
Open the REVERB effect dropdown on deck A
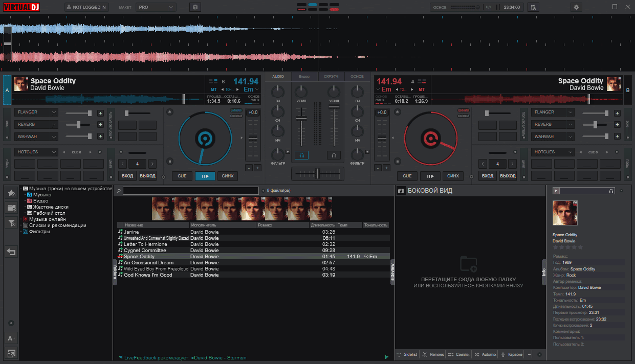coord(37,124)
